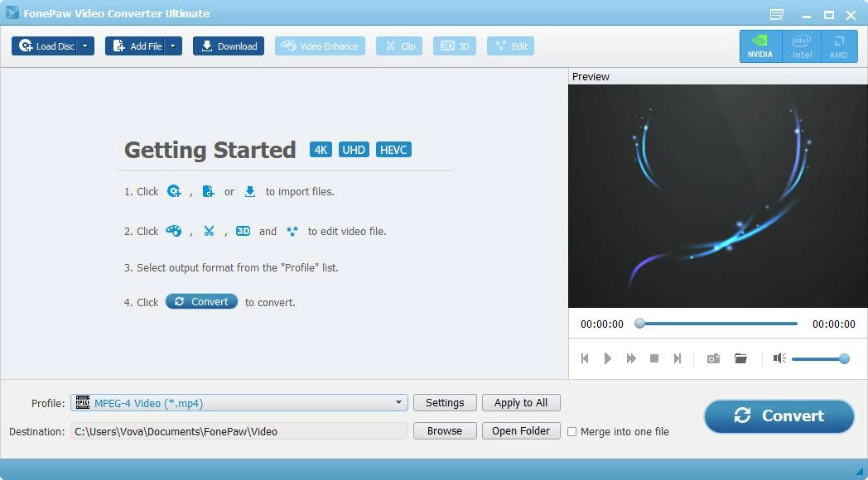Screen dimensions: 868x480
Task: Click the stars edit icon in step 2
Action: click(292, 231)
